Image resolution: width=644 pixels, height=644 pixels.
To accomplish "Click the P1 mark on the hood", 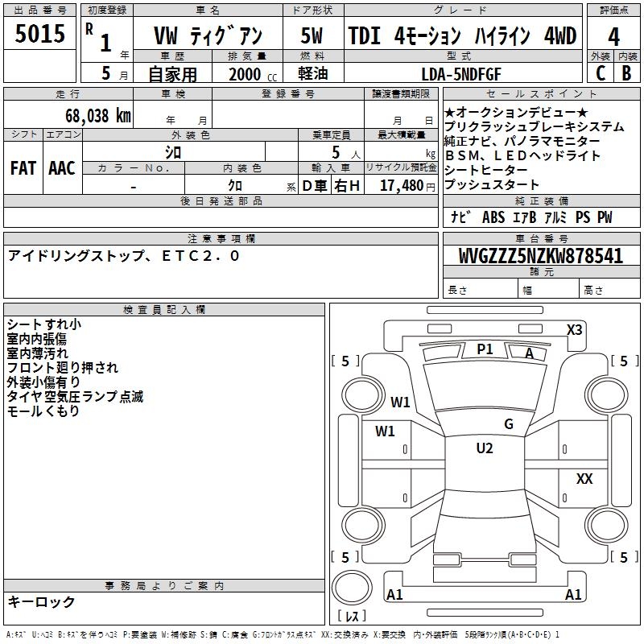I will [485, 349].
